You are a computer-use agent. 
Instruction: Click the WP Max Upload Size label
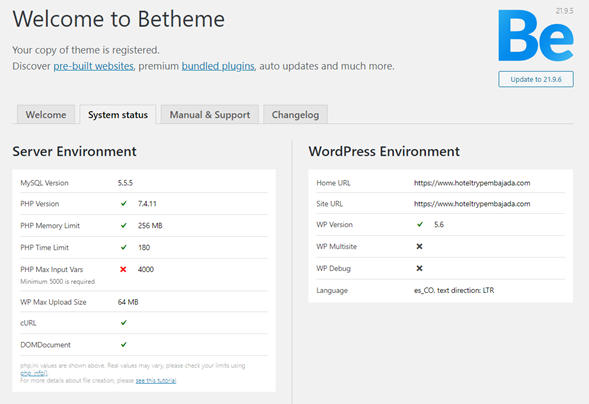click(53, 302)
